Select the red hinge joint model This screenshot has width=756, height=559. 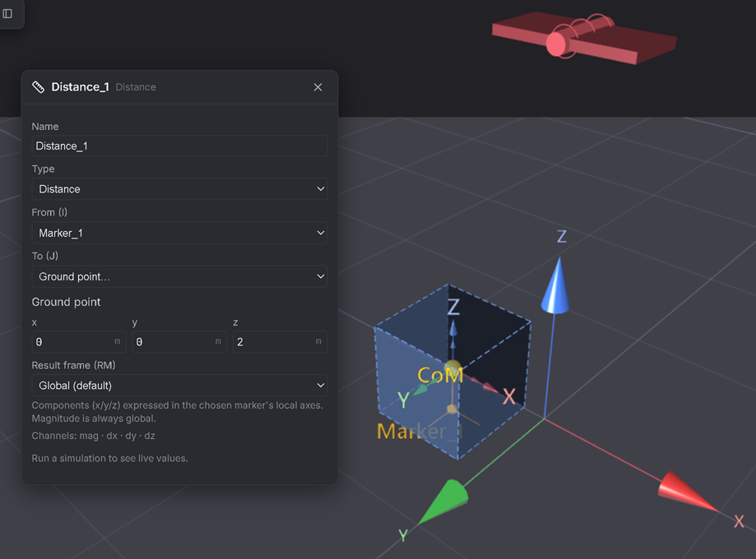pos(584,38)
